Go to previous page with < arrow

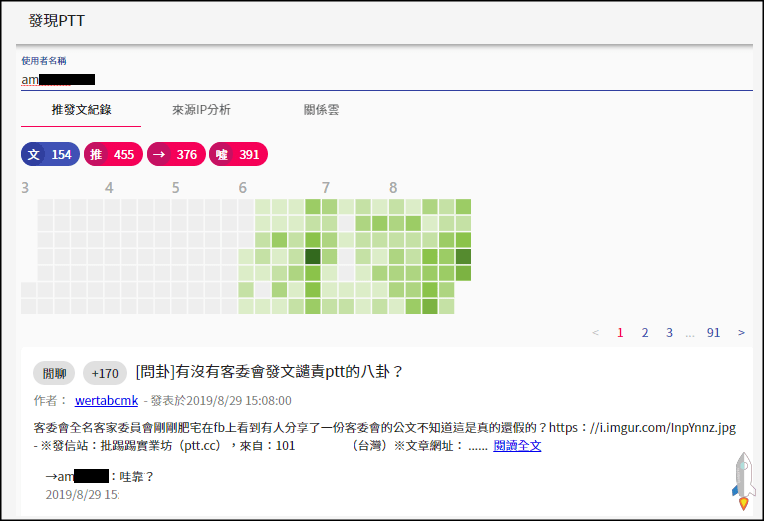595,332
